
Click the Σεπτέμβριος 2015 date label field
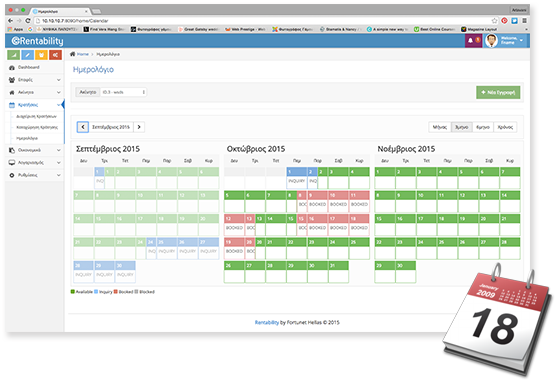111,127
